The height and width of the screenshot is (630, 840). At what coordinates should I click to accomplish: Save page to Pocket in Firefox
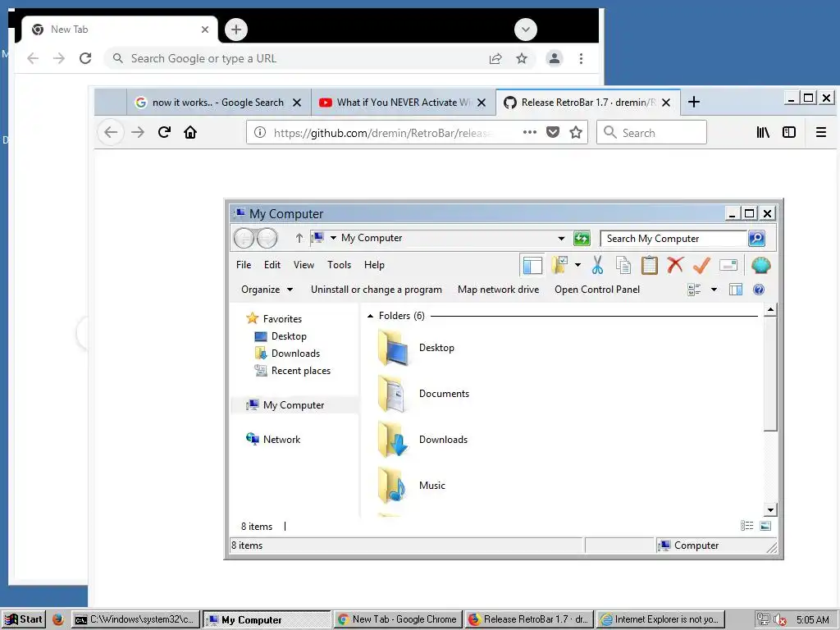(553, 132)
